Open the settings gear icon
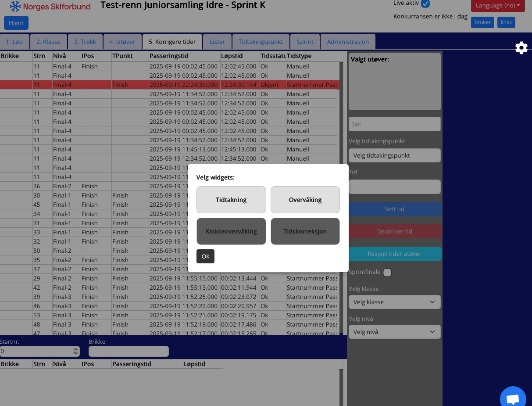Image resolution: width=532 pixels, height=406 pixels. click(521, 48)
